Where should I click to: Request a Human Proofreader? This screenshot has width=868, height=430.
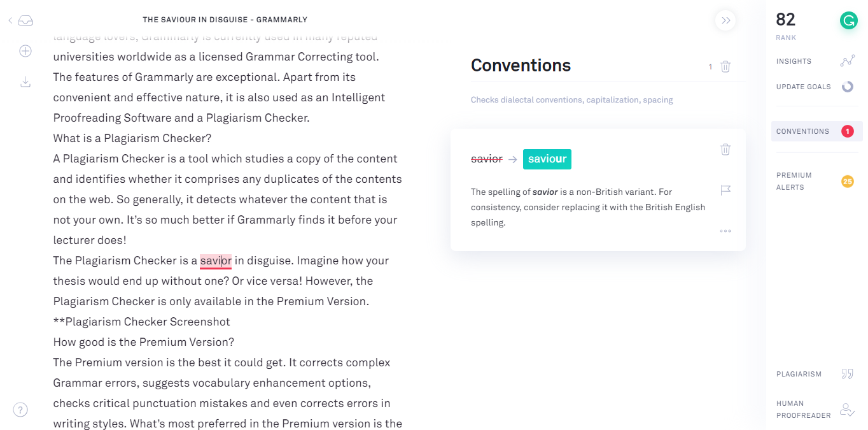(815, 410)
